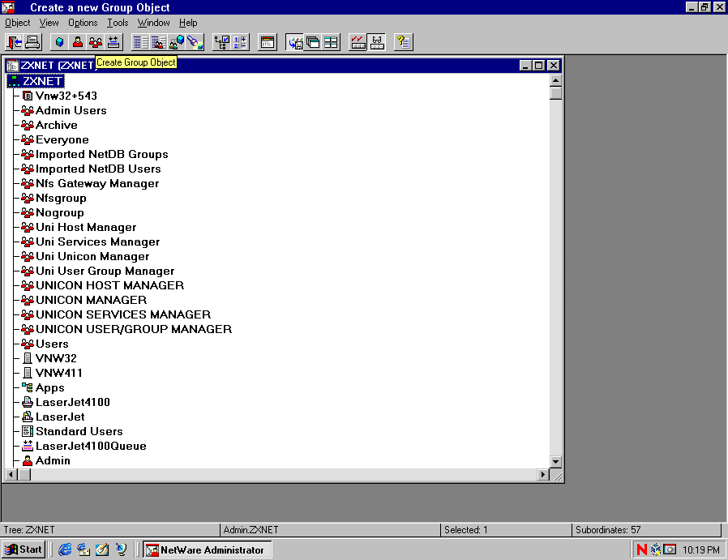Click the Archive group icon
The width and height of the screenshot is (728, 560).
[28, 126]
